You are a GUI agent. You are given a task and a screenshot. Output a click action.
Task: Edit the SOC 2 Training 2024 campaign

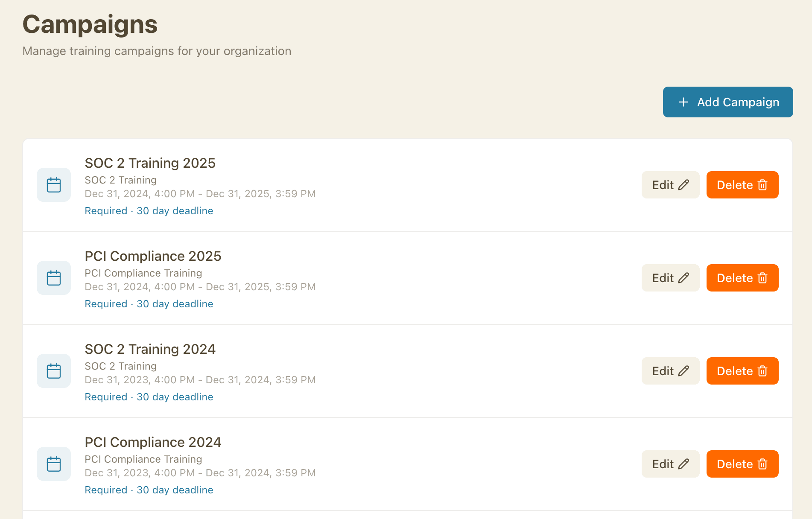(670, 370)
